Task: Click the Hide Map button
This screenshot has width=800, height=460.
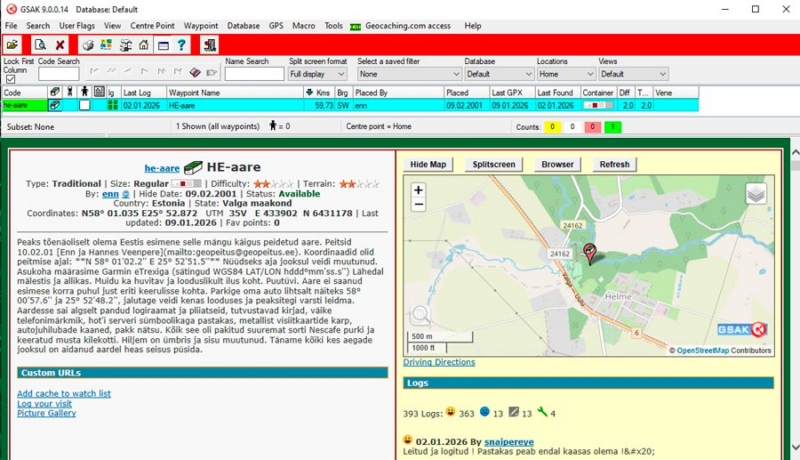Action: point(429,164)
